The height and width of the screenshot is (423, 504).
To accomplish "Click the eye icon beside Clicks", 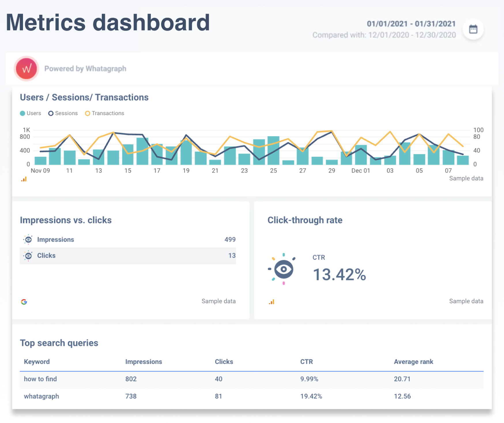I will [x=28, y=256].
